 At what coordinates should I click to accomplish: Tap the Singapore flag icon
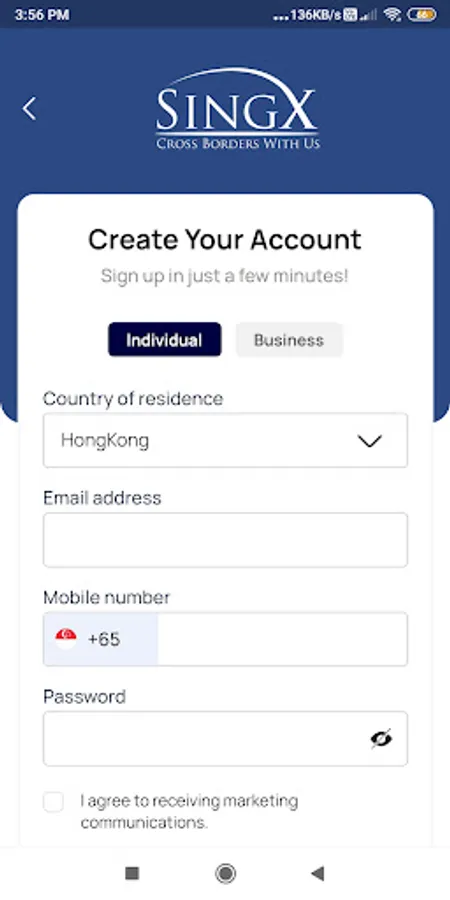66,639
